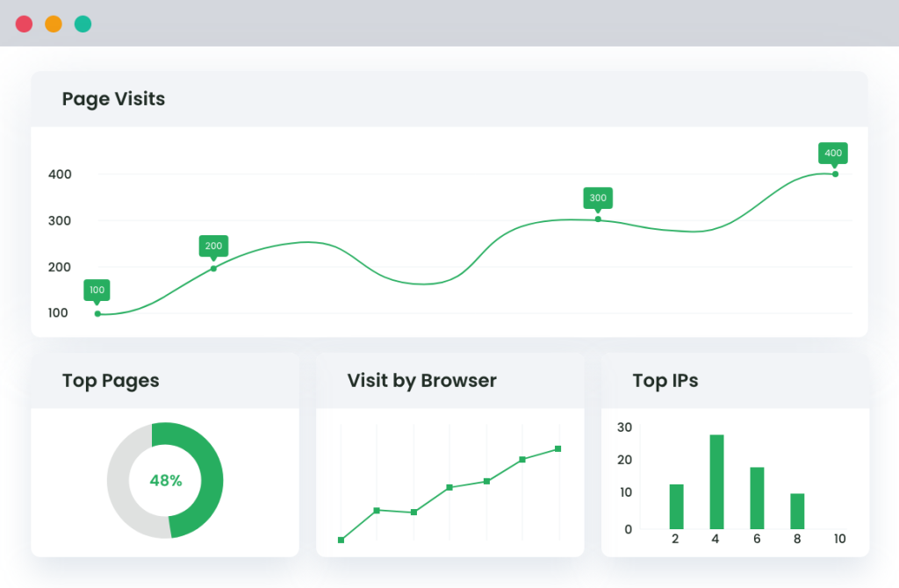Click the Page Visits panel header

pos(113,99)
